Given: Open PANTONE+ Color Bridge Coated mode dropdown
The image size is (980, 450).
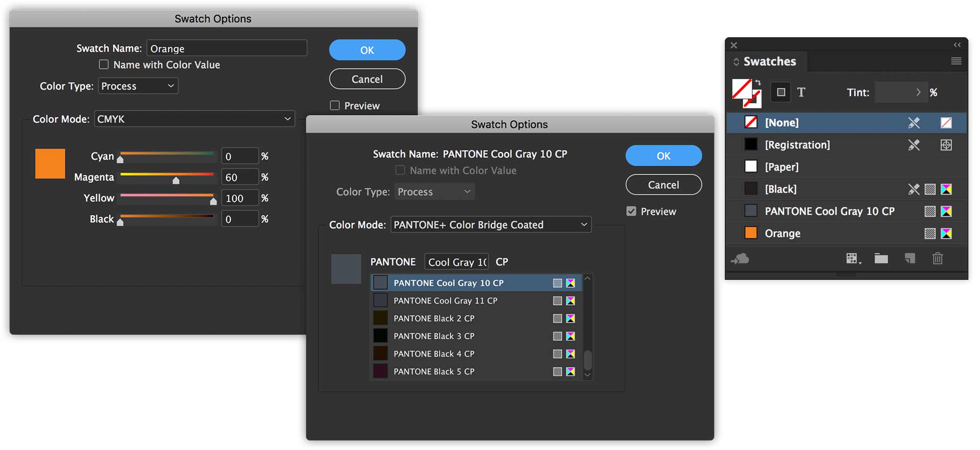Looking at the screenshot, I should (491, 225).
